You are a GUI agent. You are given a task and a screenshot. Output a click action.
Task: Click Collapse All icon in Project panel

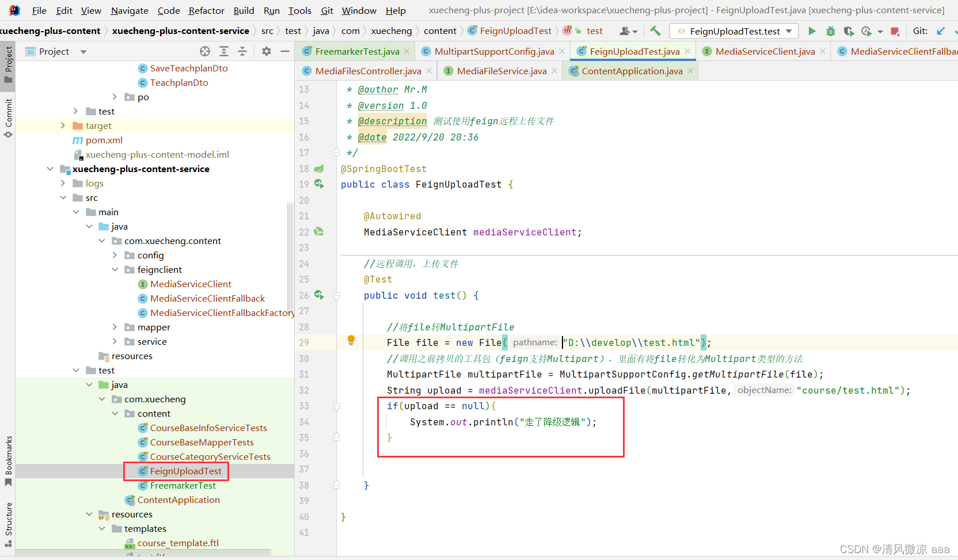point(242,51)
